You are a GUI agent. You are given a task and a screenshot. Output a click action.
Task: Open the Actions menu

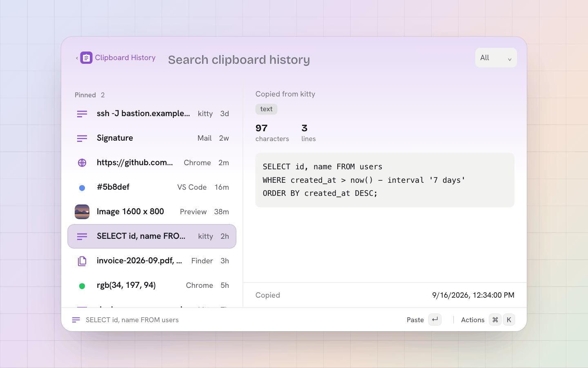pyautogui.click(x=488, y=320)
